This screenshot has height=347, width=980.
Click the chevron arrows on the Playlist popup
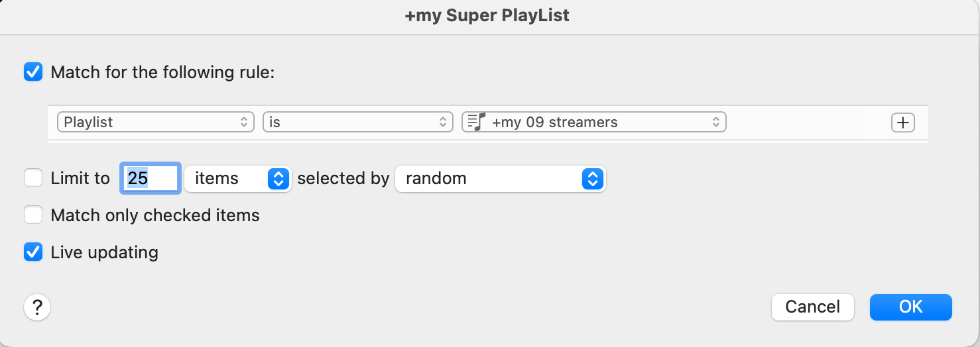click(x=244, y=123)
